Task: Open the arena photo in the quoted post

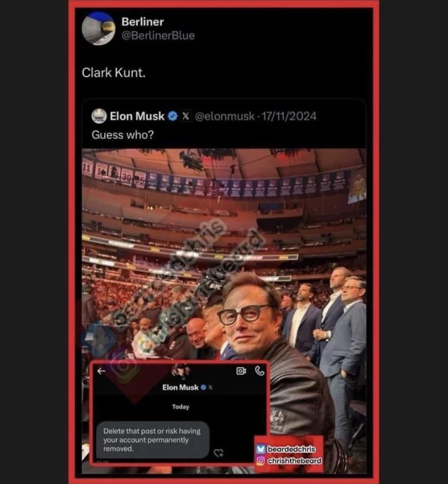Action: [224, 311]
